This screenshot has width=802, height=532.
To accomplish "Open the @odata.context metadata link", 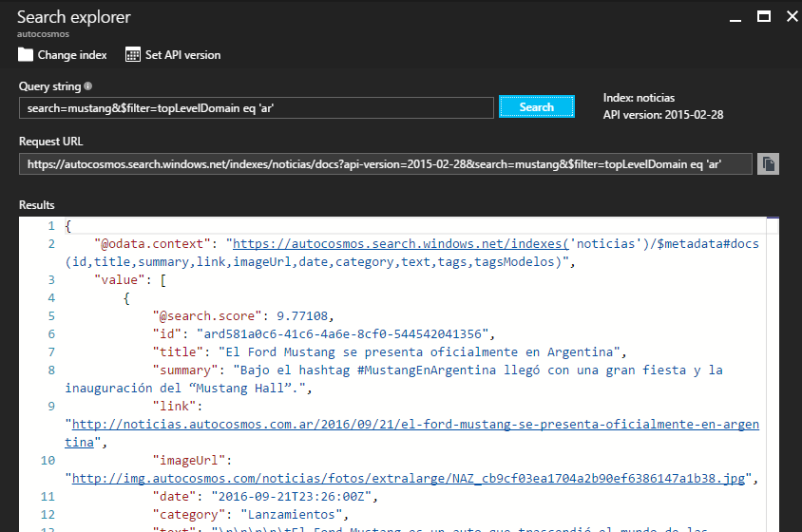I will click(400, 243).
